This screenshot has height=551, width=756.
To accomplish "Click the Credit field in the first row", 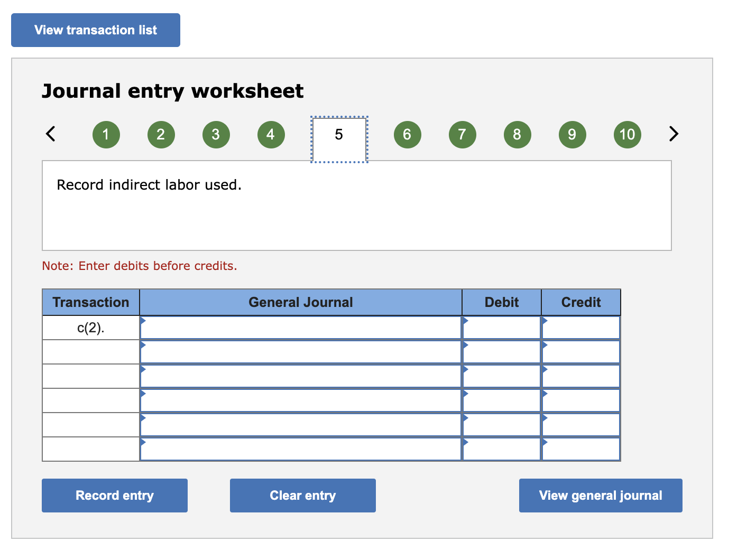I will pos(580,327).
